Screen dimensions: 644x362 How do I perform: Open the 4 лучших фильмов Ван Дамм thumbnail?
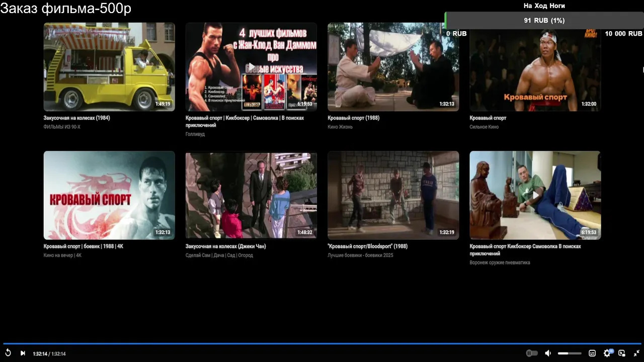point(251,67)
